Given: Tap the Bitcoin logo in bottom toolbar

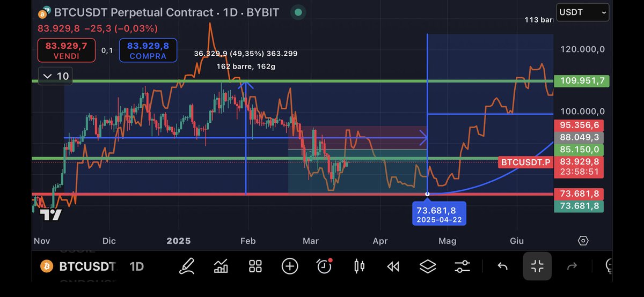Looking at the screenshot, I should click(x=47, y=266).
